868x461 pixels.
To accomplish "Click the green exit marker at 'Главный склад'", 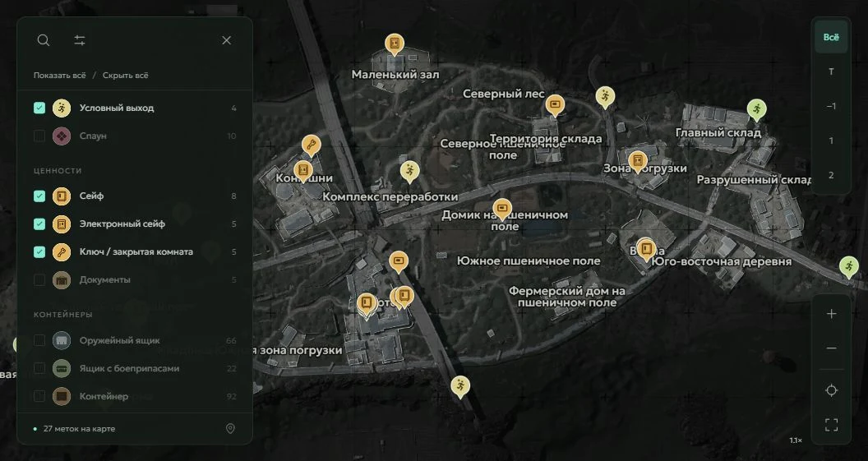I will 757,109.
